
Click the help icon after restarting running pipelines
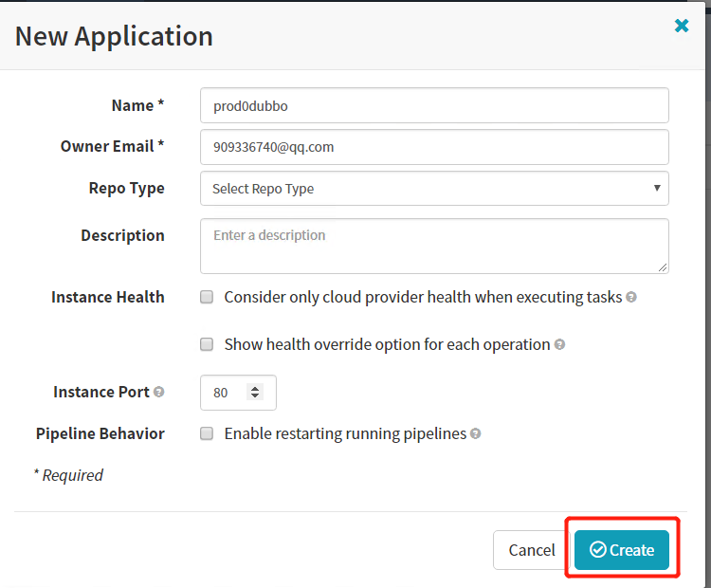tap(475, 433)
